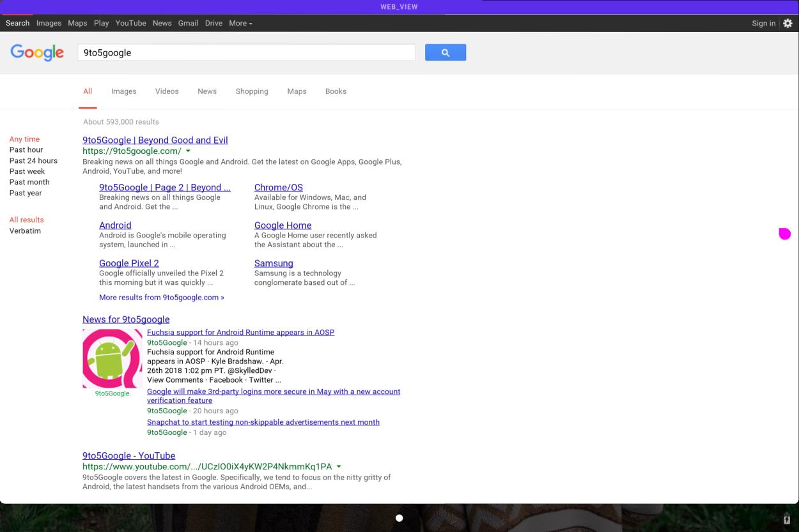Open dropdown arrow beside 9to5google.com URL
The image size is (799, 532).
[188, 151]
